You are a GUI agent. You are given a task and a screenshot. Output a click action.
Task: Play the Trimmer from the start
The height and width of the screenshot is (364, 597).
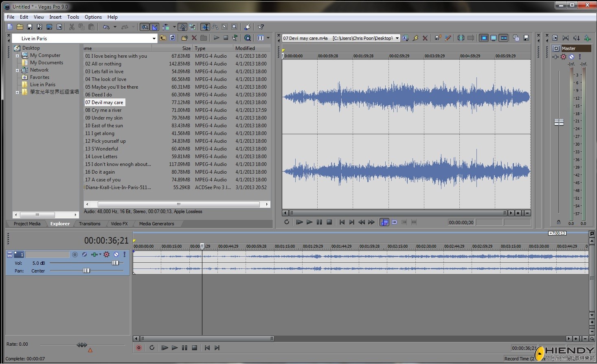point(299,222)
